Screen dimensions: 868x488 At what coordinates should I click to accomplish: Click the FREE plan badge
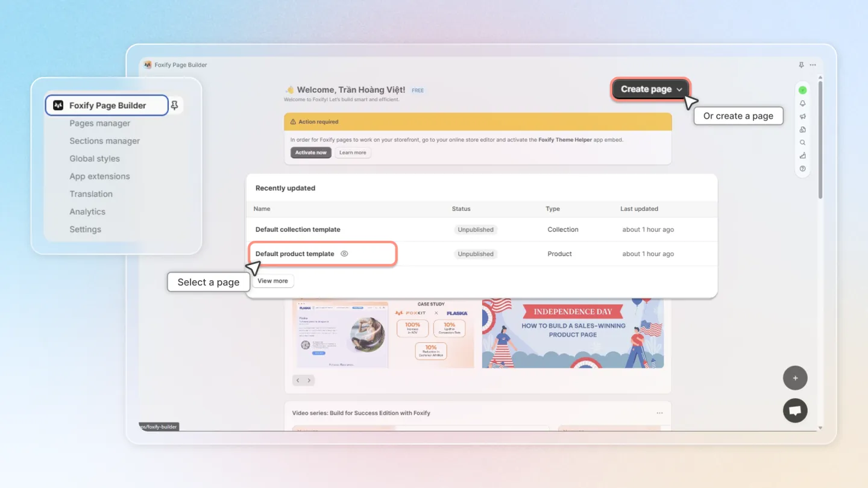point(418,90)
